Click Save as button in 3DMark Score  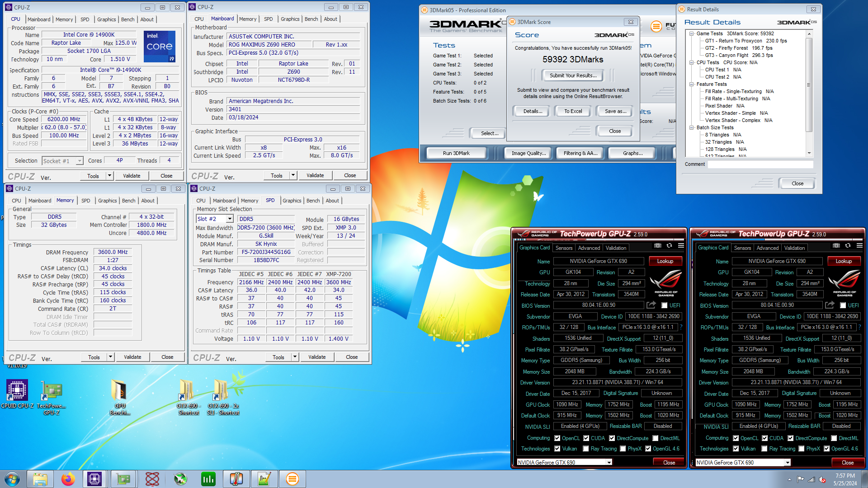click(x=615, y=111)
